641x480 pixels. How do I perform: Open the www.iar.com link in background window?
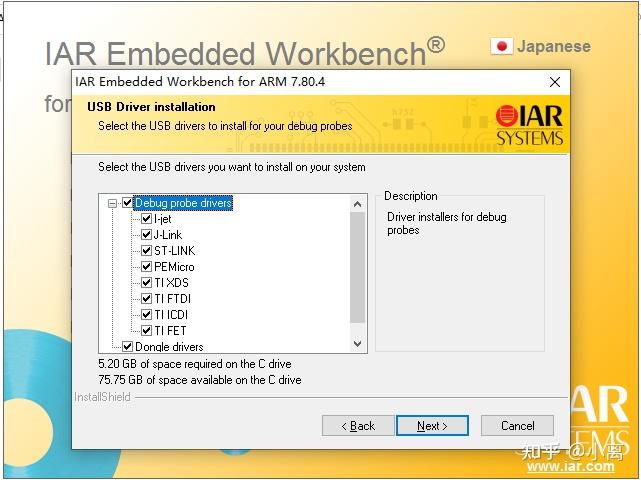tap(571, 466)
